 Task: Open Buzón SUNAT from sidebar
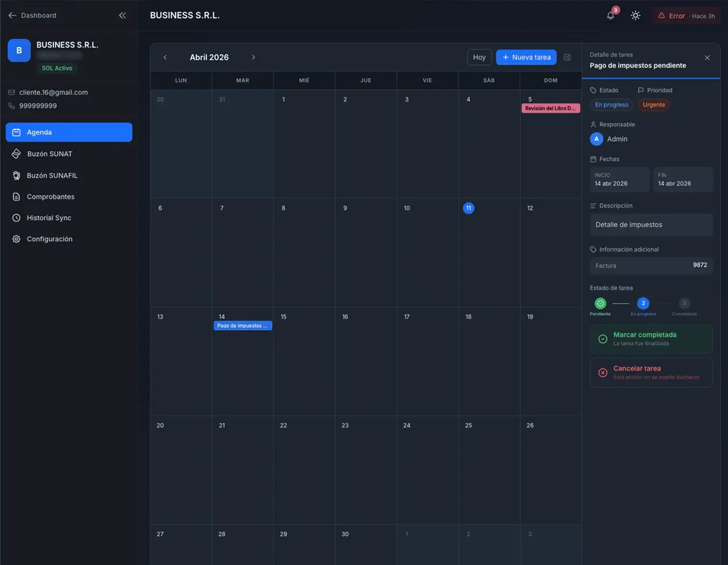click(x=50, y=154)
